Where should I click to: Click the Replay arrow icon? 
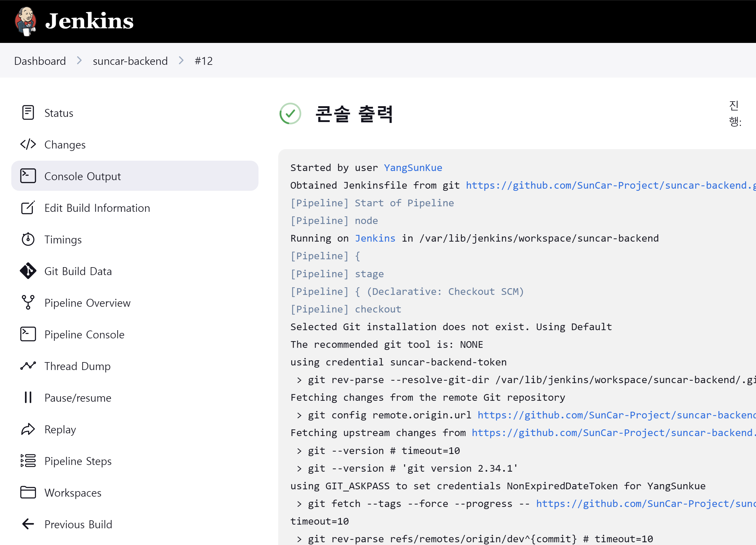pyautogui.click(x=28, y=429)
